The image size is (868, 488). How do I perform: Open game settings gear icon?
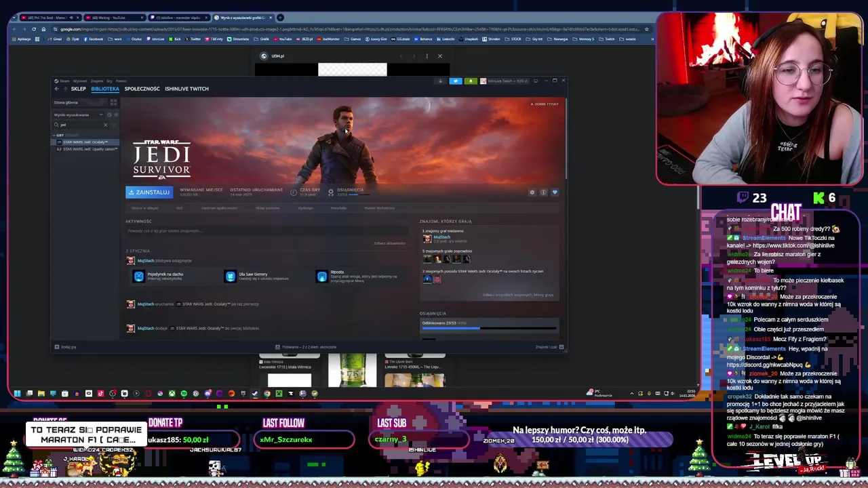(532, 192)
